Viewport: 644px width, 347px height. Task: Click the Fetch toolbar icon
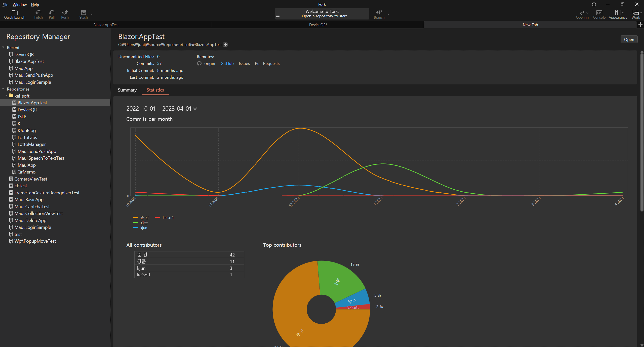click(x=38, y=13)
